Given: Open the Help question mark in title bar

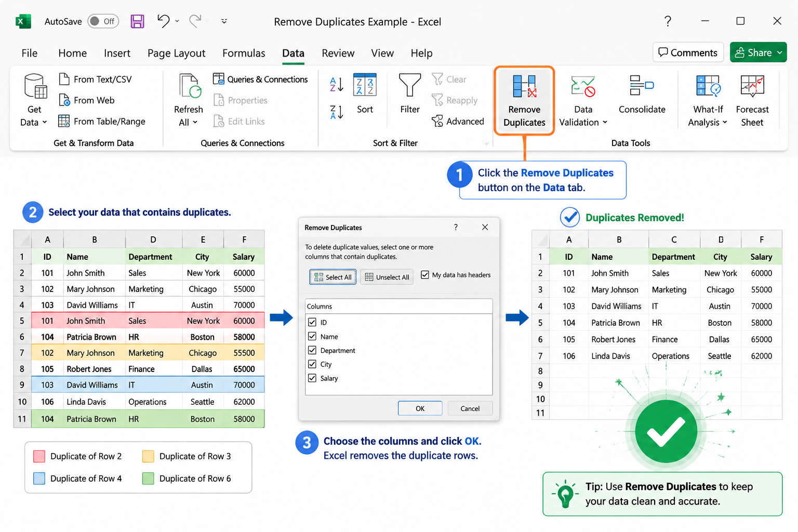Looking at the screenshot, I should [668, 21].
